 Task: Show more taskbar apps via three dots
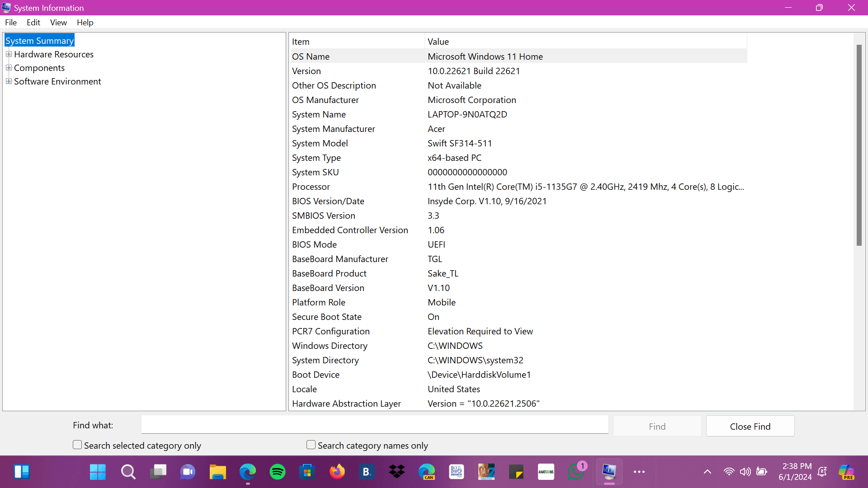(639, 472)
